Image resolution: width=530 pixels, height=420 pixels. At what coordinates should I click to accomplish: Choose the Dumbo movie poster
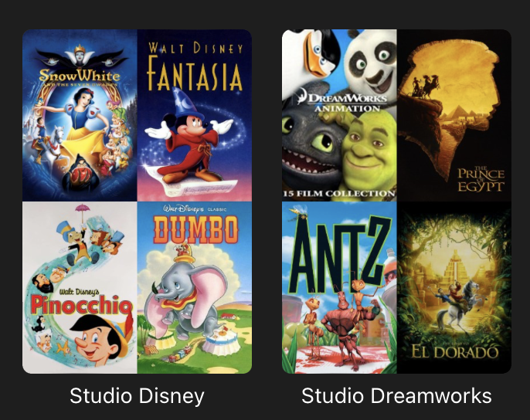click(x=195, y=287)
